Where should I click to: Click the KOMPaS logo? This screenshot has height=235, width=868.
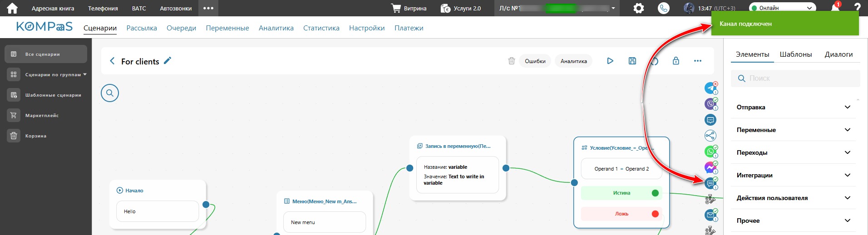(44, 27)
